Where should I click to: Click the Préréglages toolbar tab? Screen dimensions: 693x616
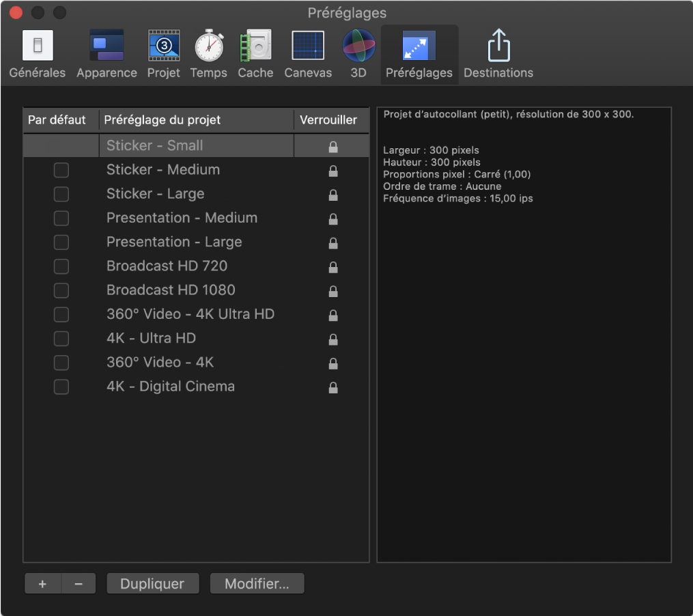tap(419, 55)
